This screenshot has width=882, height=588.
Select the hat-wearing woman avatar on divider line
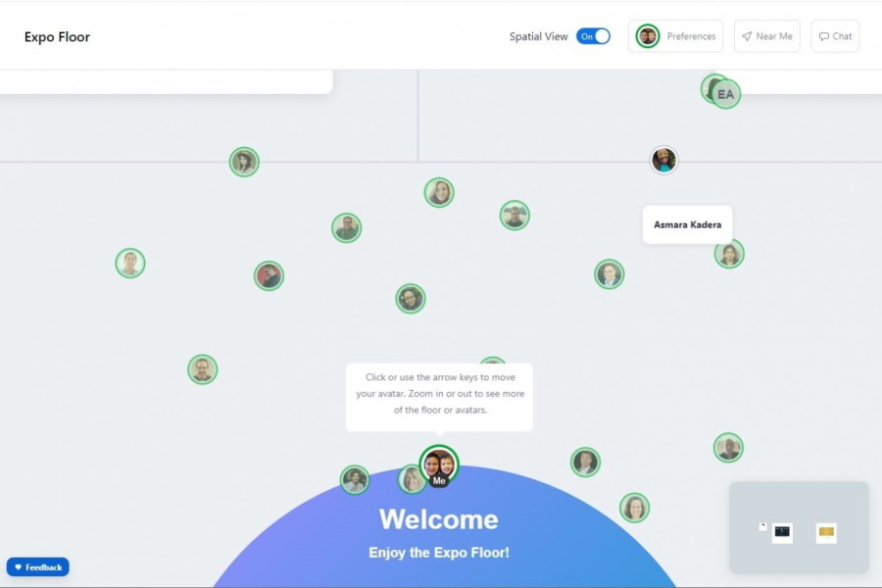[244, 162]
